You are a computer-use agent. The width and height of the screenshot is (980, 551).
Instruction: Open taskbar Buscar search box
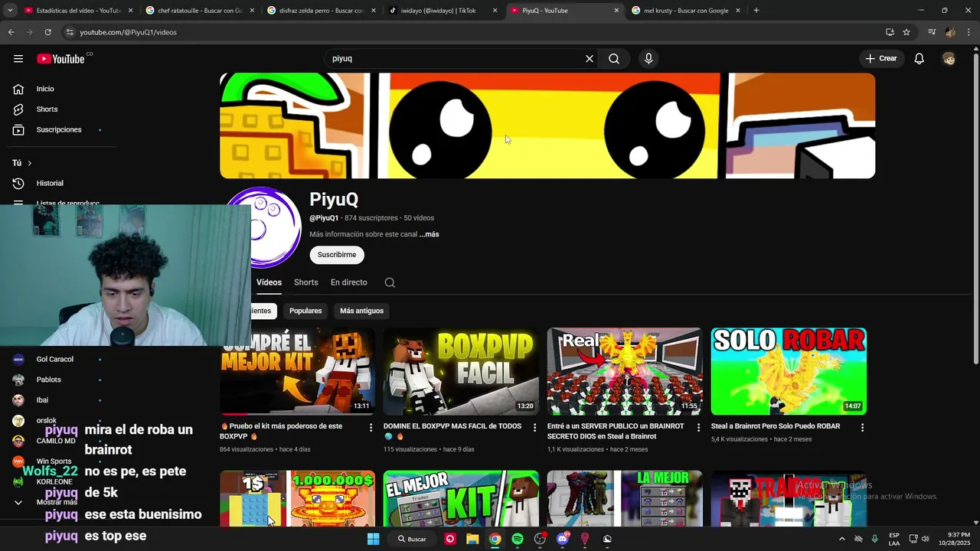(x=412, y=539)
